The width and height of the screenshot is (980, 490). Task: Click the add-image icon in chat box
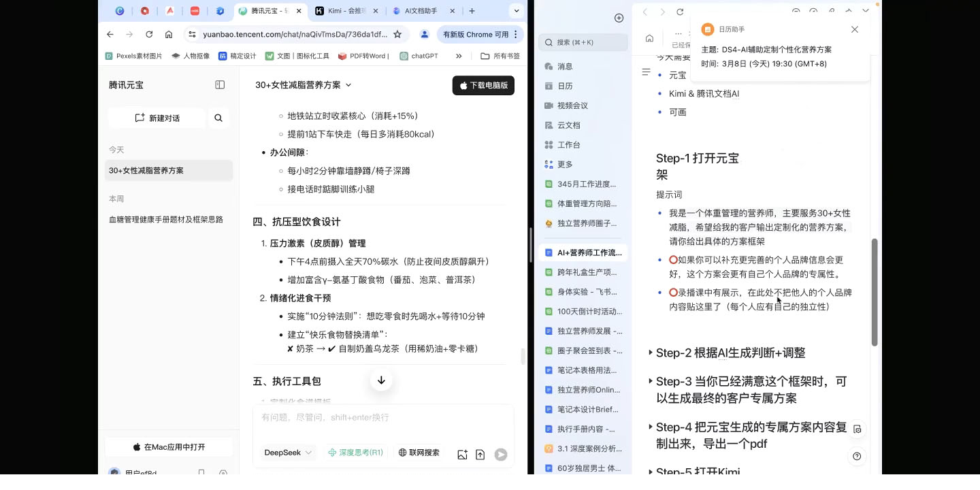(462, 455)
